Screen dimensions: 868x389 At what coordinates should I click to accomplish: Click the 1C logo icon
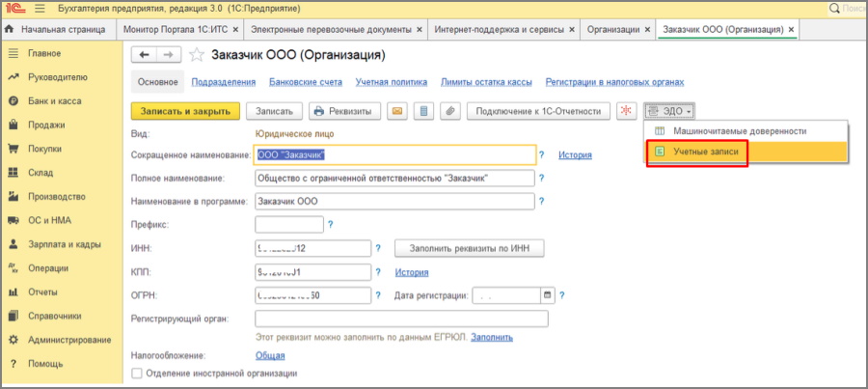pyautogui.click(x=14, y=9)
